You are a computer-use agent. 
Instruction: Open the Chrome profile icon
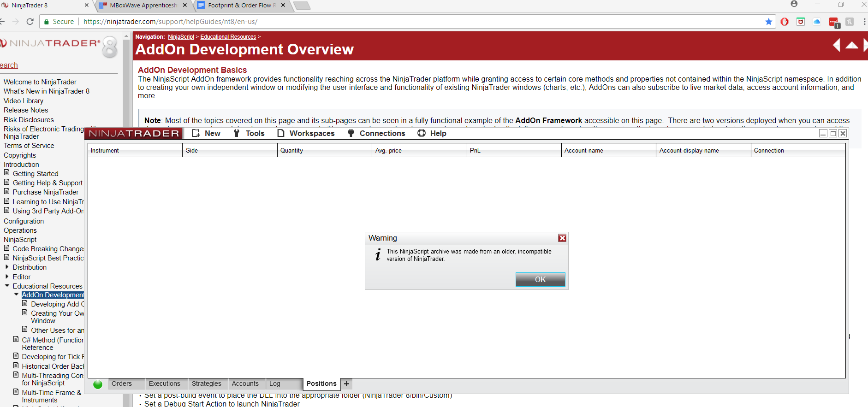tap(794, 4)
